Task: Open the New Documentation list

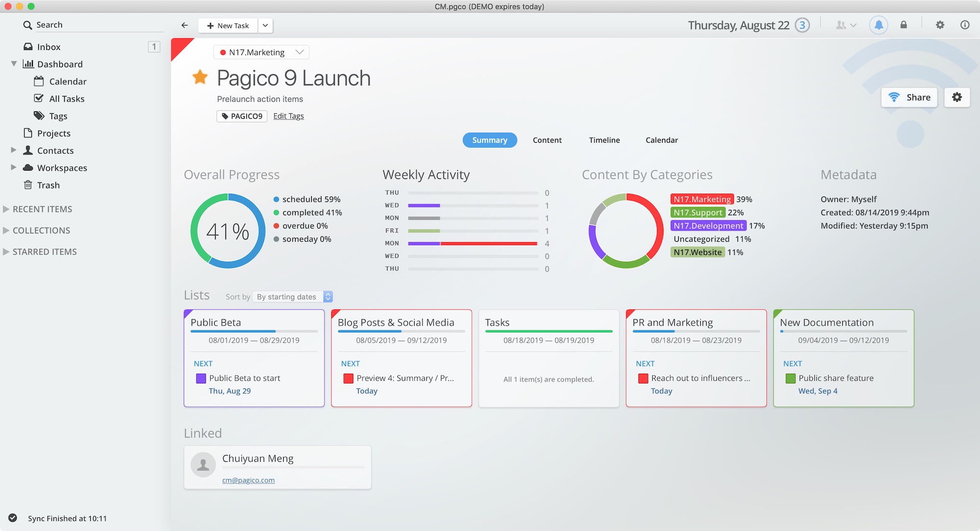Action: [844, 358]
